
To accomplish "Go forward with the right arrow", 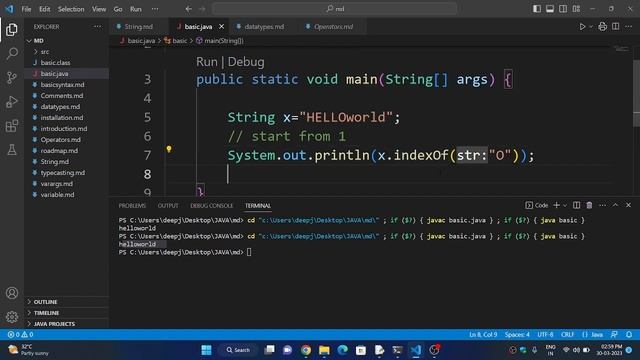I will tap(202, 9).
